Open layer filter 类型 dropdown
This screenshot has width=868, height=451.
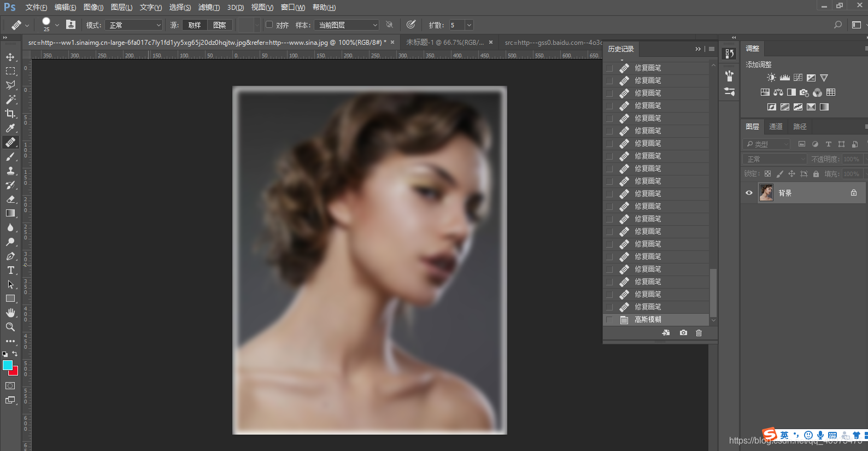(x=767, y=144)
